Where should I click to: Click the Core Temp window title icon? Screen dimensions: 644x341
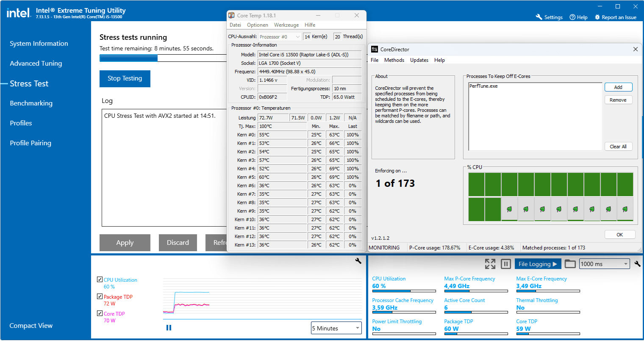(x=231, y=15)
